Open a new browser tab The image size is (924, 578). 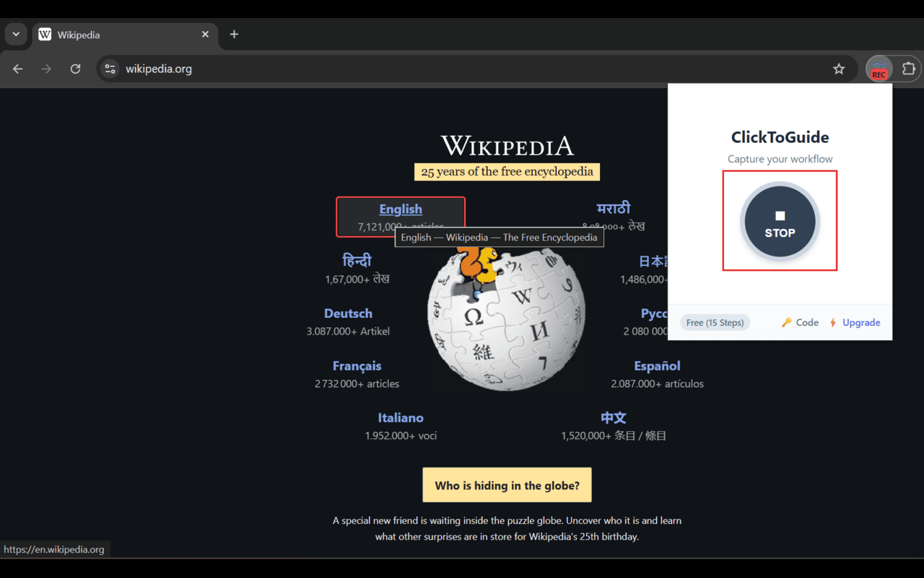click(x=234, y=34)
